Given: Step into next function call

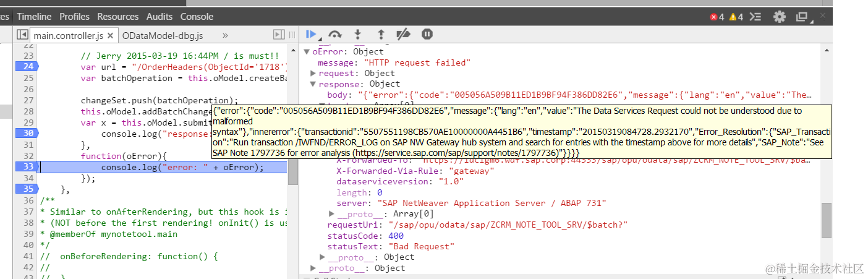Looking at the screenshot, I should click(357, 34).
